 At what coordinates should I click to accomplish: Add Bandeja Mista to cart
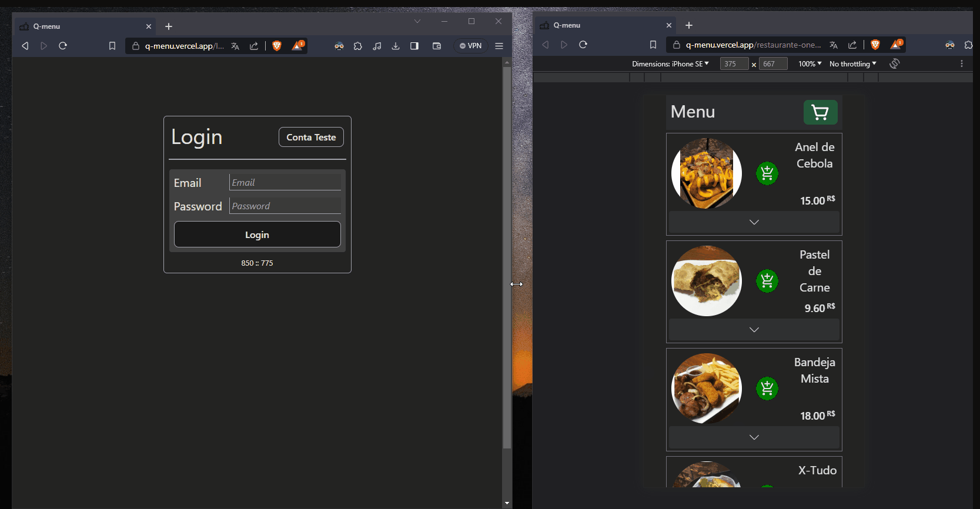(767, 389)
